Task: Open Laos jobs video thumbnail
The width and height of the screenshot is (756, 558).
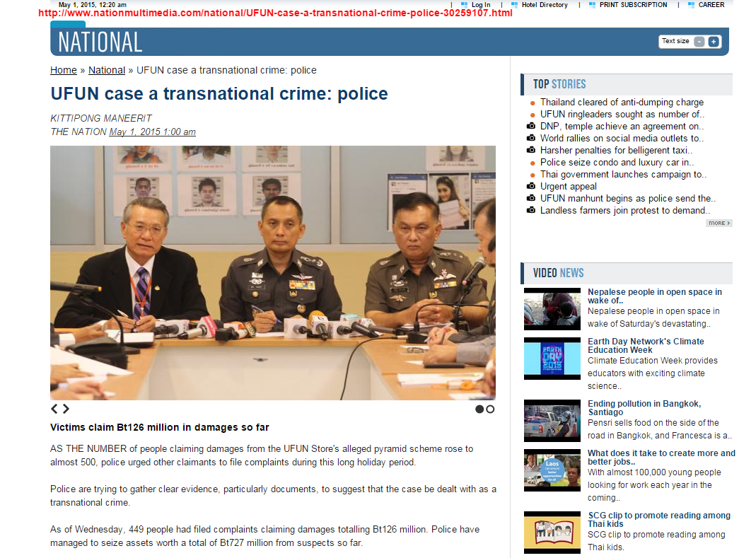Action: click(x=552, y=470)
